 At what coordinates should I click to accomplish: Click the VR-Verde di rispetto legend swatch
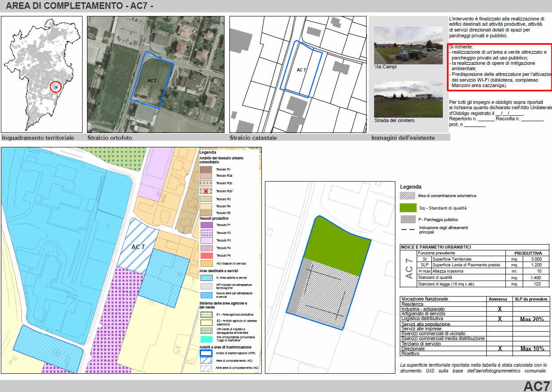coord(206,331)
